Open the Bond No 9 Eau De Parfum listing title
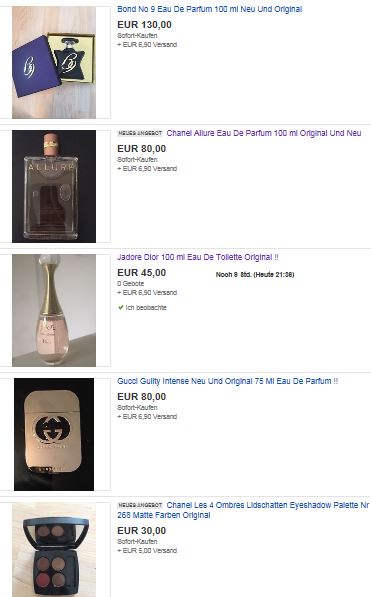This screenshot has height=597, width=371. pos(209,9)
